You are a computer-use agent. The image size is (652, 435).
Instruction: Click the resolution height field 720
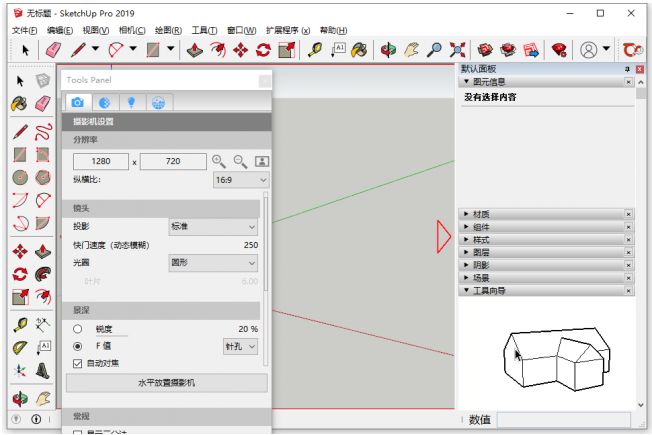[x=173, y=161]
